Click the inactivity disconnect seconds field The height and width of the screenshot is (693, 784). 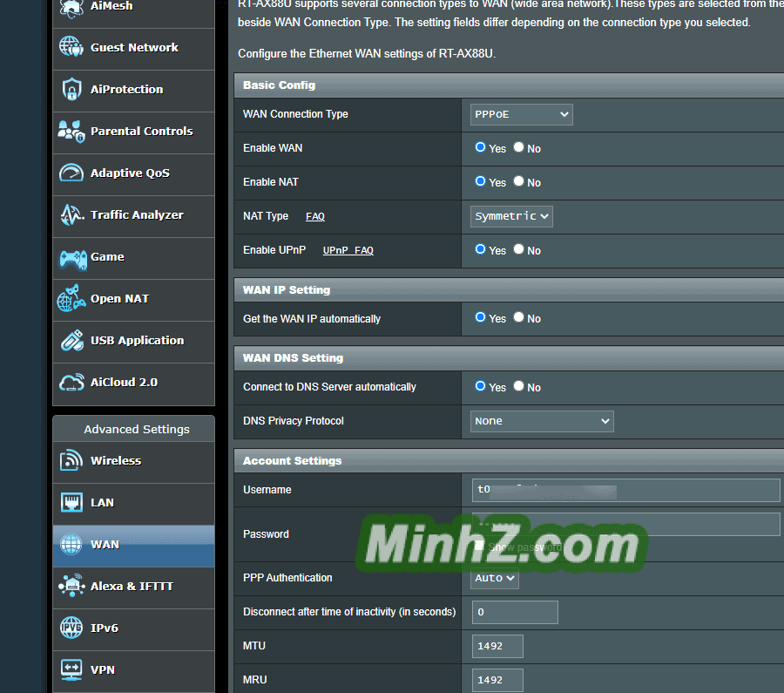pos(515,613)
